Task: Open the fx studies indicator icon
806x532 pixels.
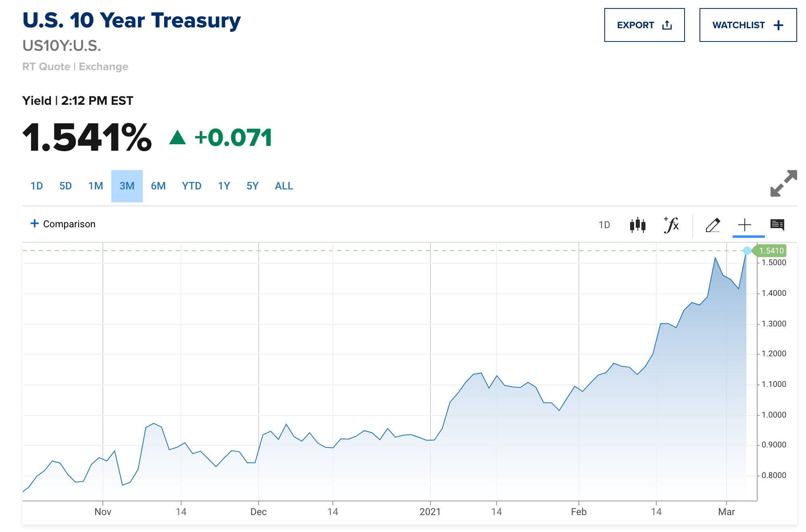Action: click(x=672, y=225)
